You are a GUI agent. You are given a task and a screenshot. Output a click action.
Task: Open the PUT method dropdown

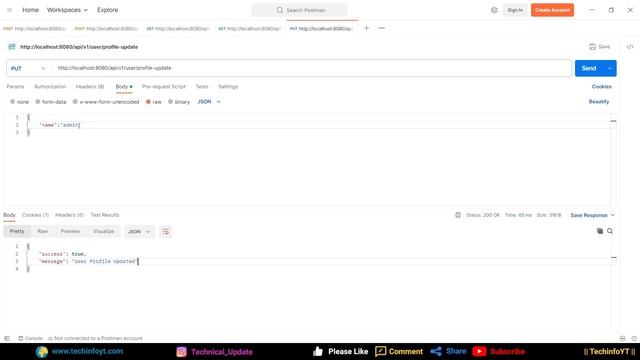tap(28, 68)
